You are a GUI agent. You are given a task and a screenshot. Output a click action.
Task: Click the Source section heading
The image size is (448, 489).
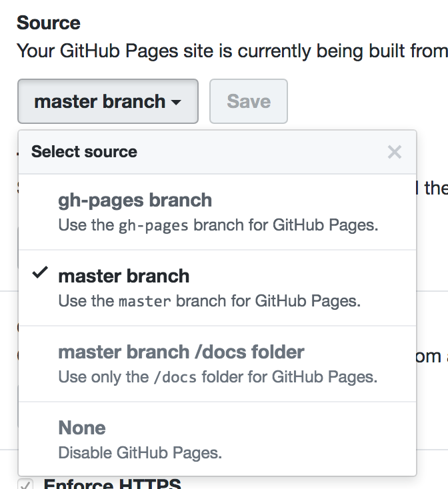click(x=49, y=23)
